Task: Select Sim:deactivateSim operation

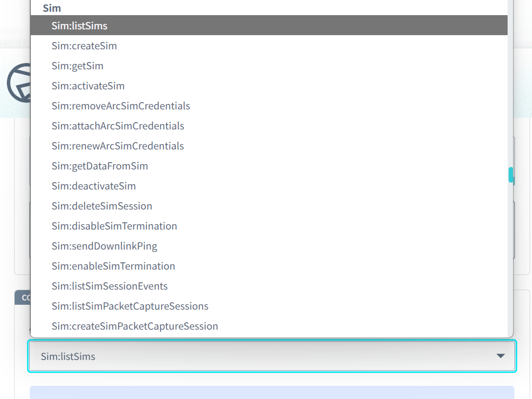Action: [93, 186]
